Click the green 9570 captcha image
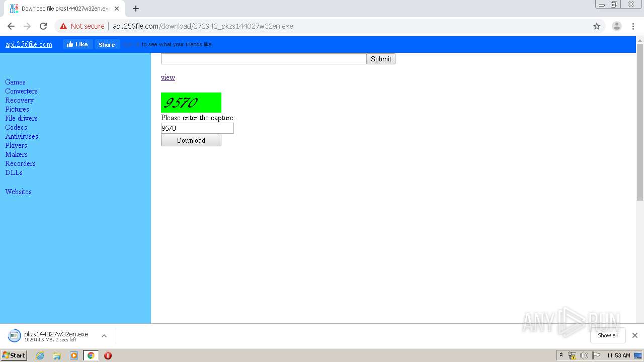The height and width of the screenshot is (362, 644). pos(191,103)
